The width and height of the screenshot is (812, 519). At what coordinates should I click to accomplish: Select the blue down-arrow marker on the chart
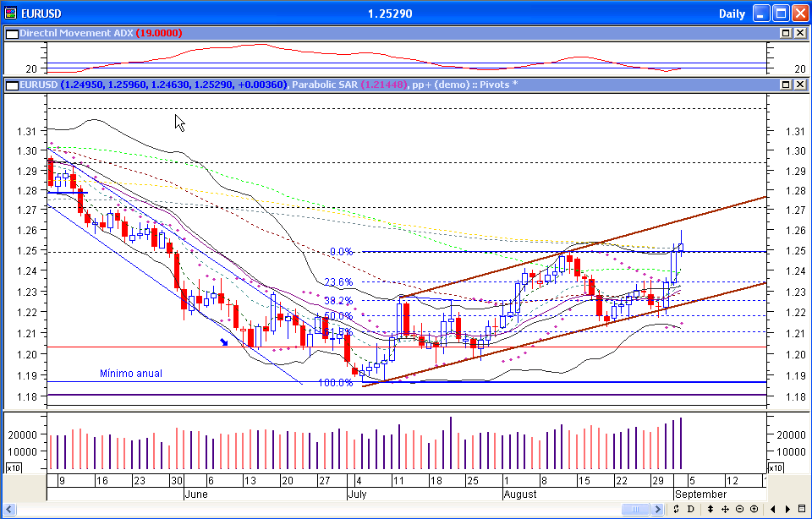click(x=224, y=341)
